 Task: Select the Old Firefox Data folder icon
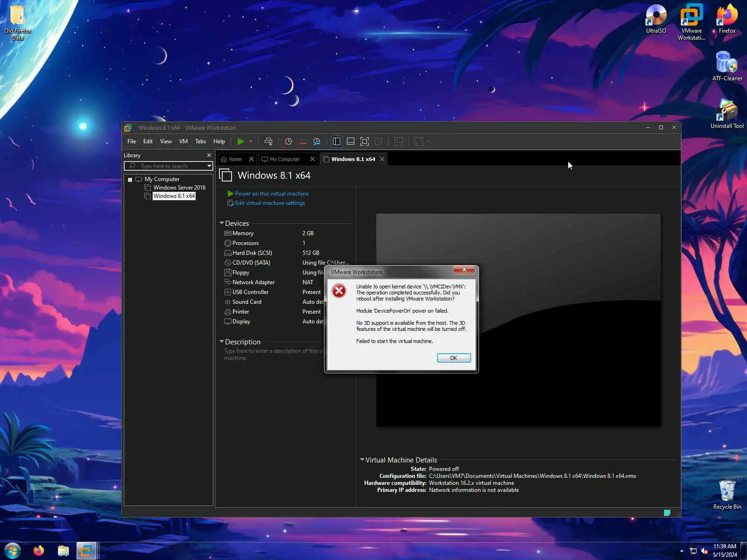point(18,23)
